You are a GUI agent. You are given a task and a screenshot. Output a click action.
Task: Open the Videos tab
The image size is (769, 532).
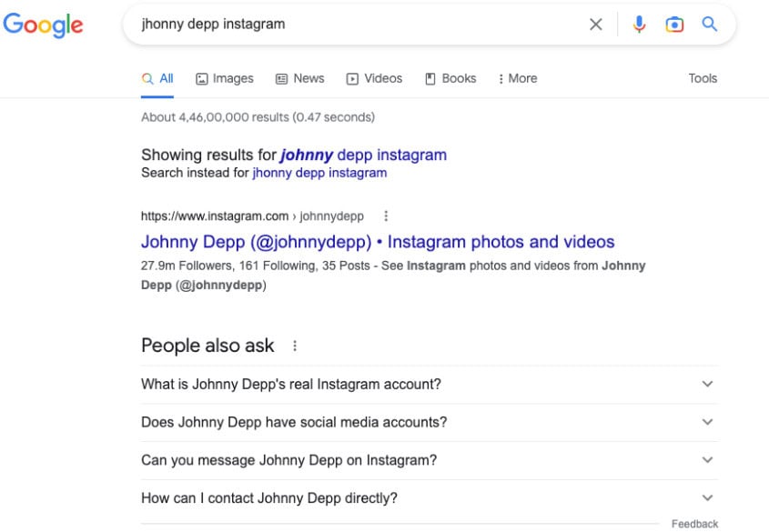374,78
